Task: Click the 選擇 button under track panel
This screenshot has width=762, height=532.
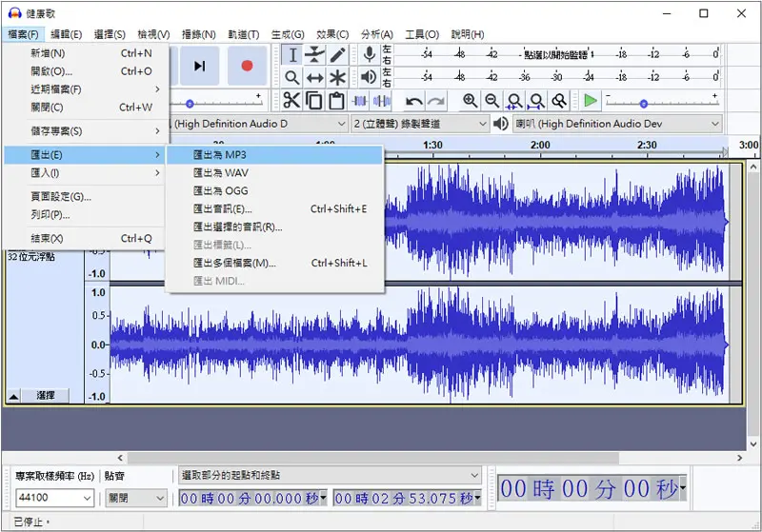Action: point(45,396)
